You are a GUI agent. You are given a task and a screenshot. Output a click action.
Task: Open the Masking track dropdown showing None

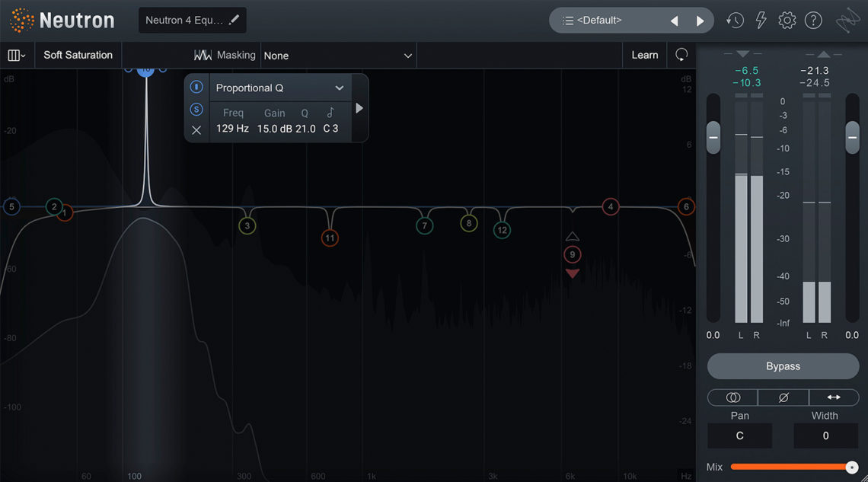[338, 55]
